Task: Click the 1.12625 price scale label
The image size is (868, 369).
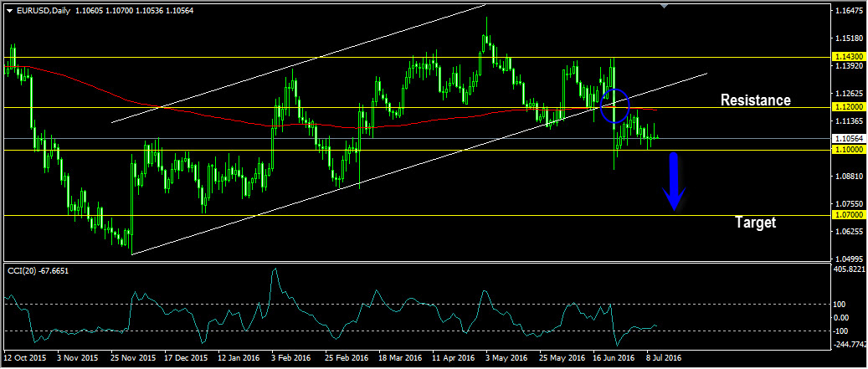Action: [x=850, y=93]
